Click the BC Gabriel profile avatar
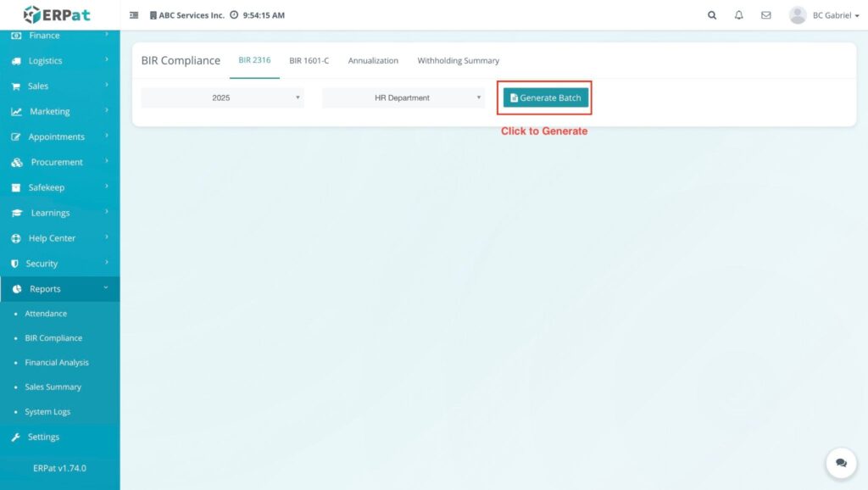 coord(797,15)
